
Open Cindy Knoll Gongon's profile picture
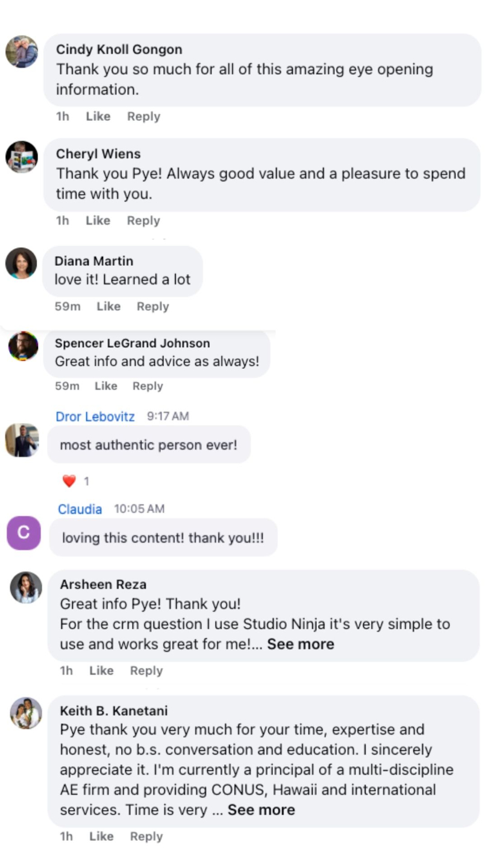(22, 52)
